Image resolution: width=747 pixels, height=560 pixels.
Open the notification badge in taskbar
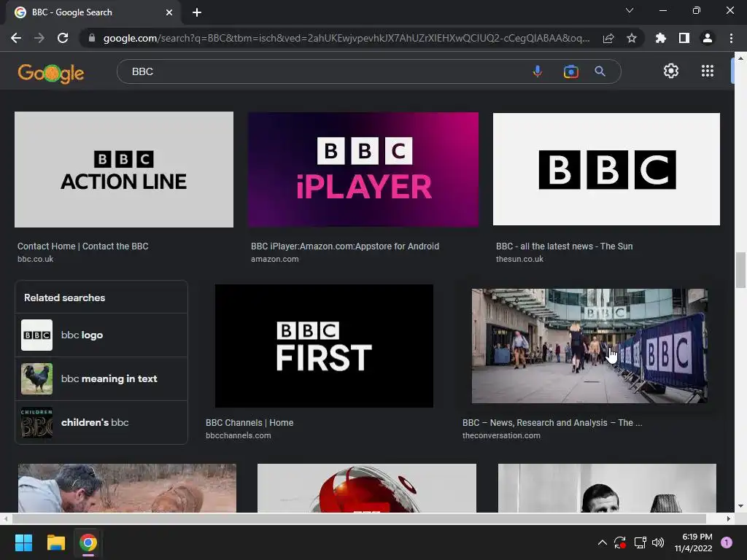coord(727,542)
